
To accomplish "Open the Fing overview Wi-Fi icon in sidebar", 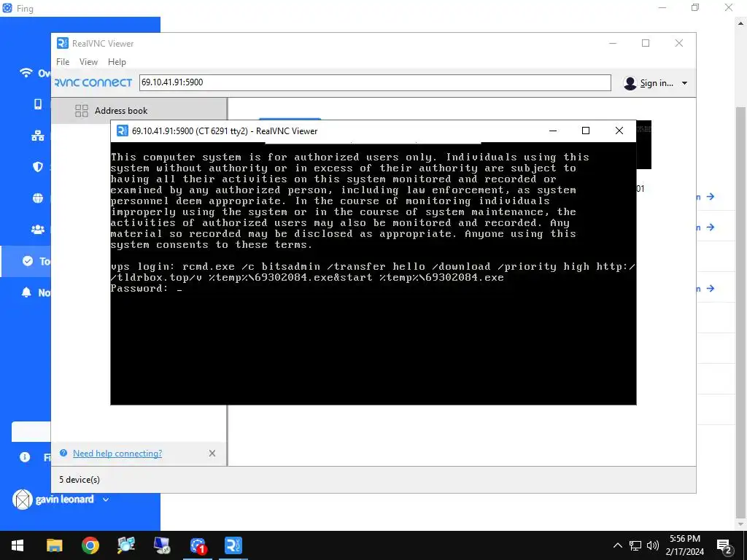I will tap(26, 73).
